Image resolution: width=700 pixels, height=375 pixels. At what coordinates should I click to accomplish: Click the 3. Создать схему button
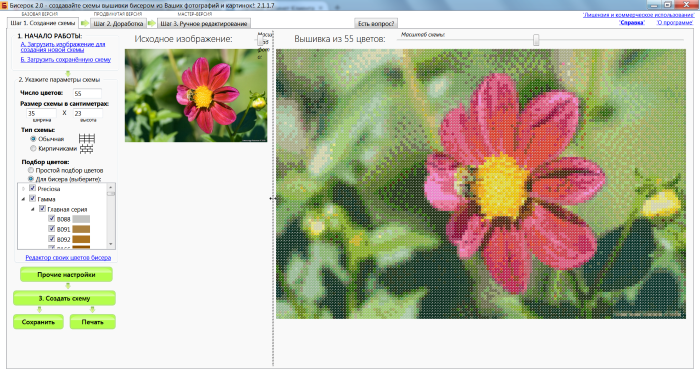pos(64,298)
